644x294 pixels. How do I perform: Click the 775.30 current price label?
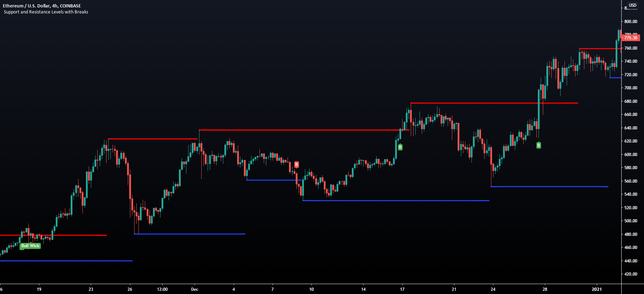[x=631, y=38]
